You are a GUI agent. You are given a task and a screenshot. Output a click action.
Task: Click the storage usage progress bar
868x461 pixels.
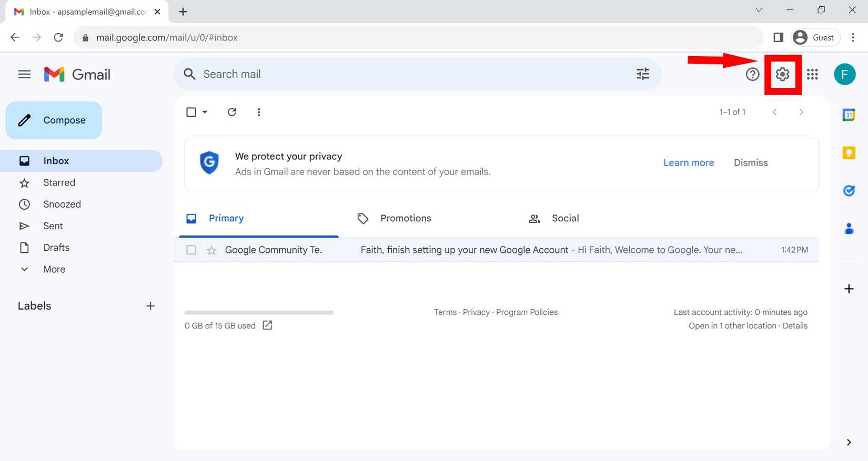pos(259,312)
